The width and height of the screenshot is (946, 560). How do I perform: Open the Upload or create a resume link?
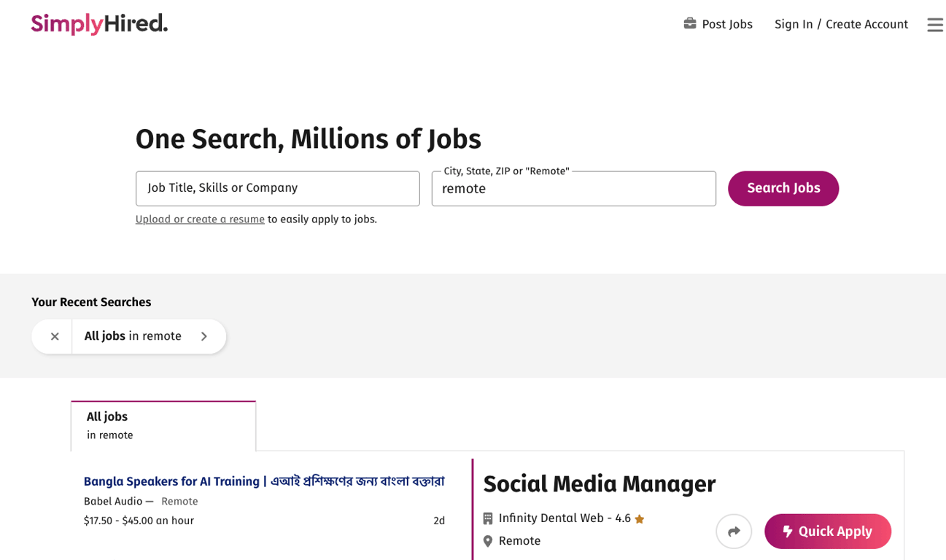tap(200, 219)
